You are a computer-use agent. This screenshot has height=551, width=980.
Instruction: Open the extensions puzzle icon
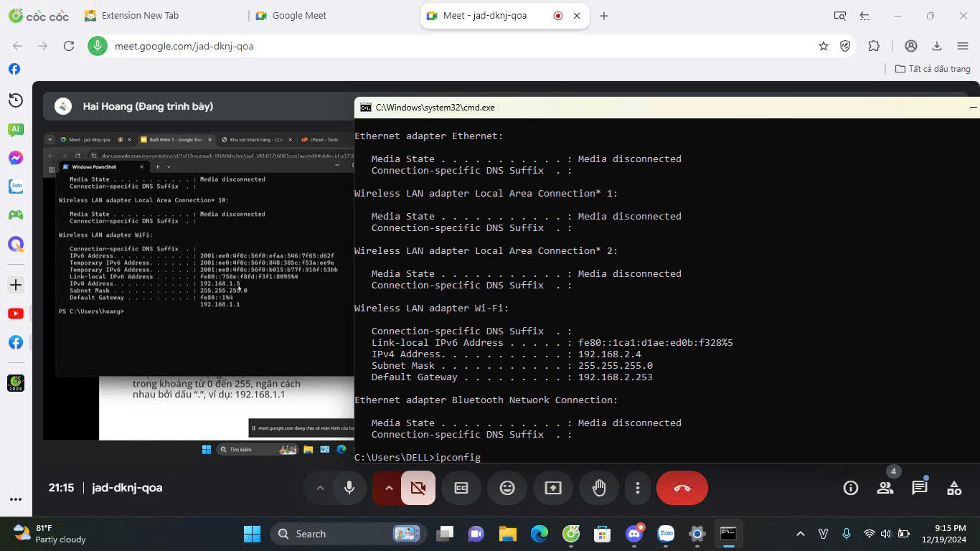pyautogui.click(x=874, y=46)
